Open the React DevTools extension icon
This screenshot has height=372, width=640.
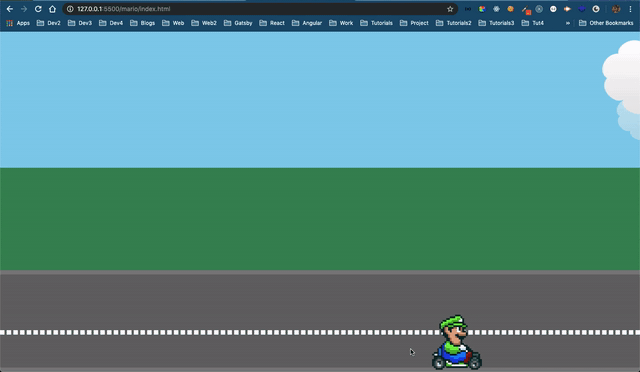[496, 9]
